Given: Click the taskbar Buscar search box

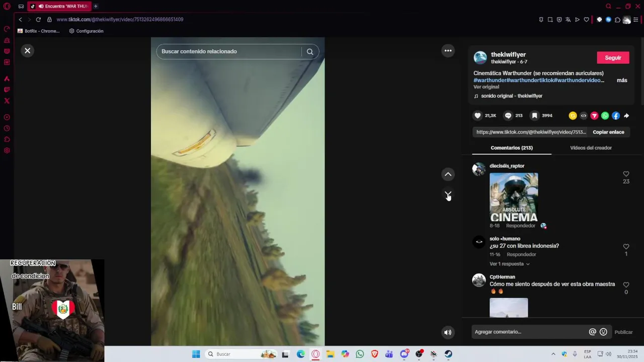Looking at the screenshot, I should (240, 354).
